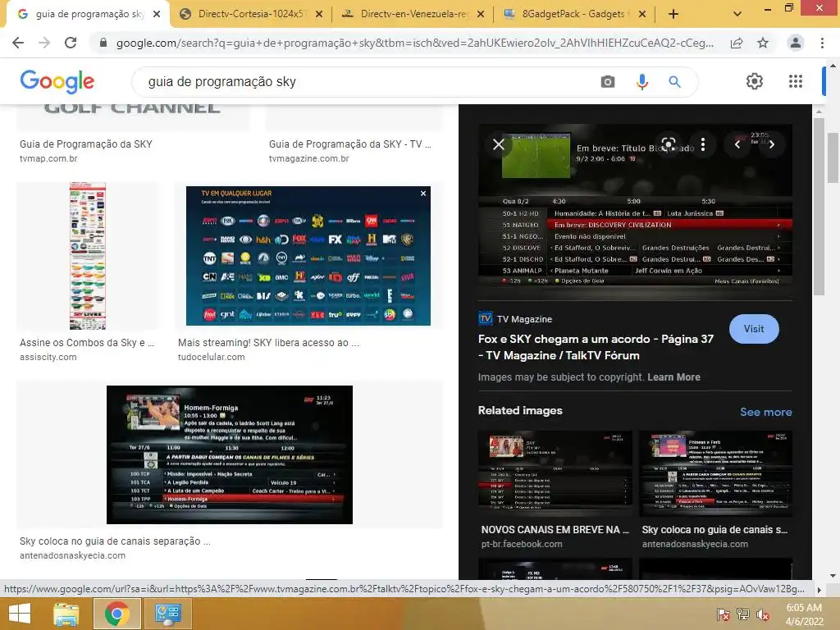
Task: Click the address bar URL
Action: [x=414, y=43]
